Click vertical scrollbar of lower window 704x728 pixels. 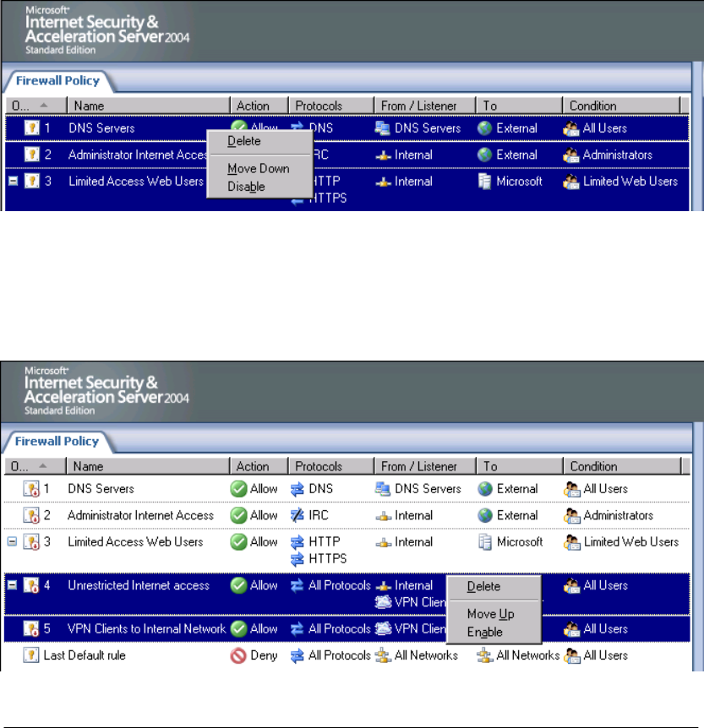coord(698,546)
